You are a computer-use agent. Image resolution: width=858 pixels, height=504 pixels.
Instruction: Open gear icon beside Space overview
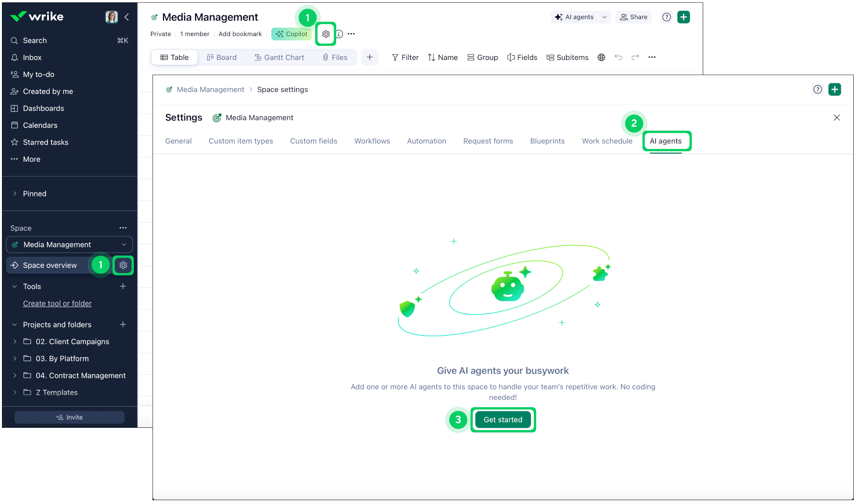coord(123,265)
